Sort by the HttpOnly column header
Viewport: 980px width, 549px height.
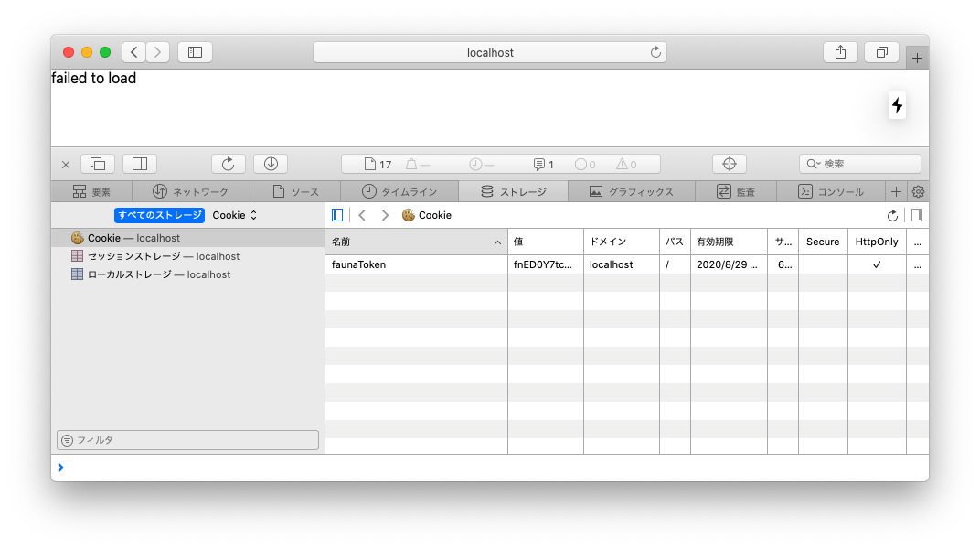click(x=877, y=242)
